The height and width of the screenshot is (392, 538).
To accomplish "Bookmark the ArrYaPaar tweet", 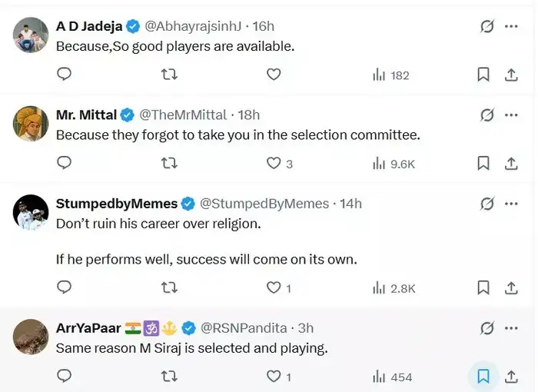I will tap(483, 377).
